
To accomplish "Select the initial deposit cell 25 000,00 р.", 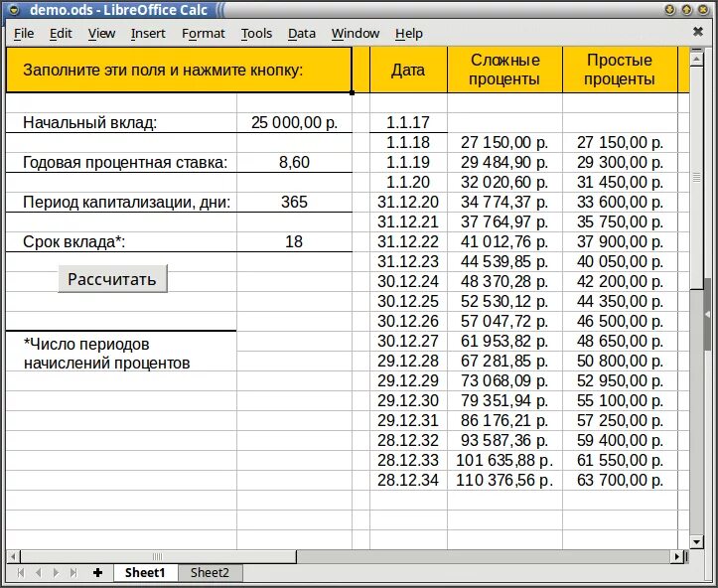I will (294, 122).
